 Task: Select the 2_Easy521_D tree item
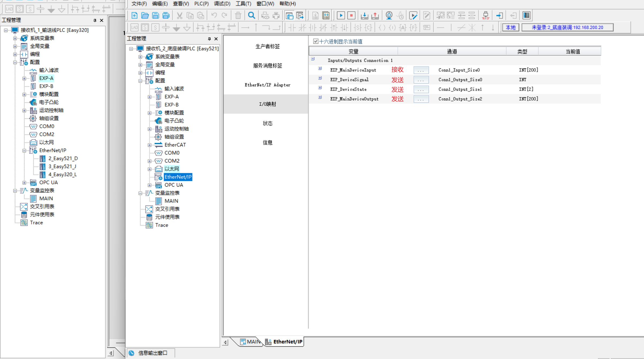[x=63, y=159]
